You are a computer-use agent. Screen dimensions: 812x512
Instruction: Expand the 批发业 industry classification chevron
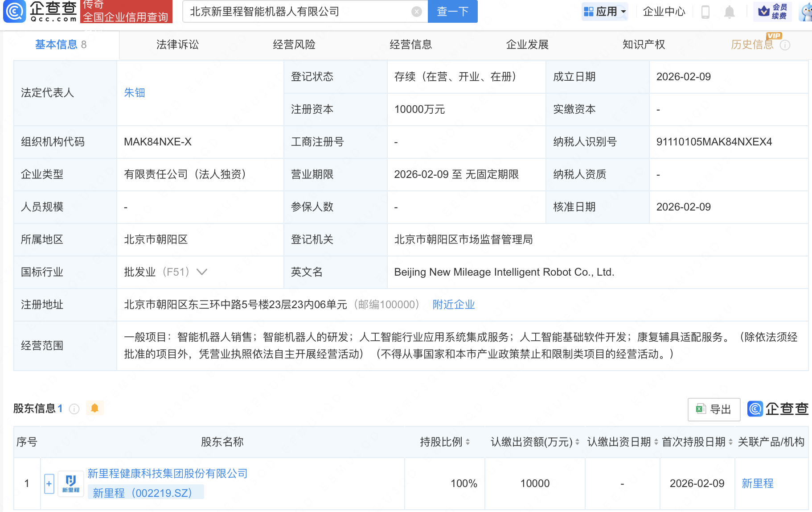[x=202, y=272]
